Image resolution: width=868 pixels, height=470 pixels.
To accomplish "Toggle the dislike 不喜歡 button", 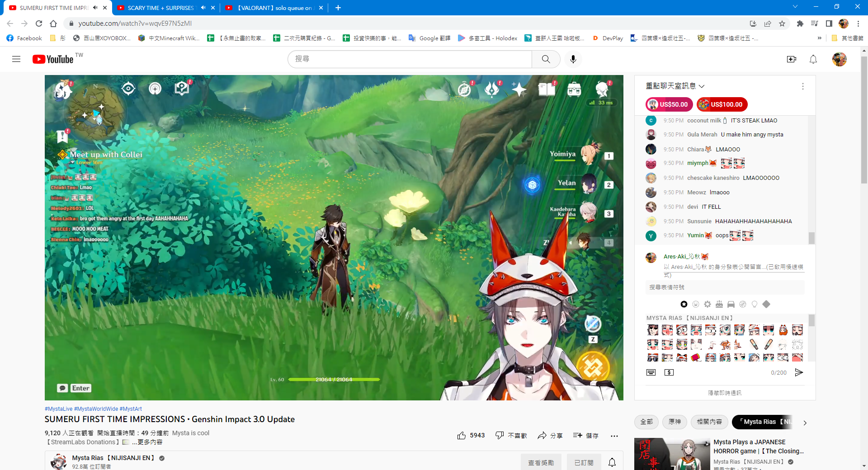I will [x=511, y=436].
